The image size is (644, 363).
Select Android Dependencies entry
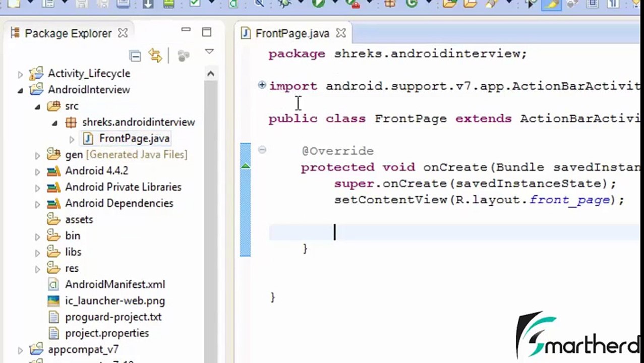click(x=119, y=203)
